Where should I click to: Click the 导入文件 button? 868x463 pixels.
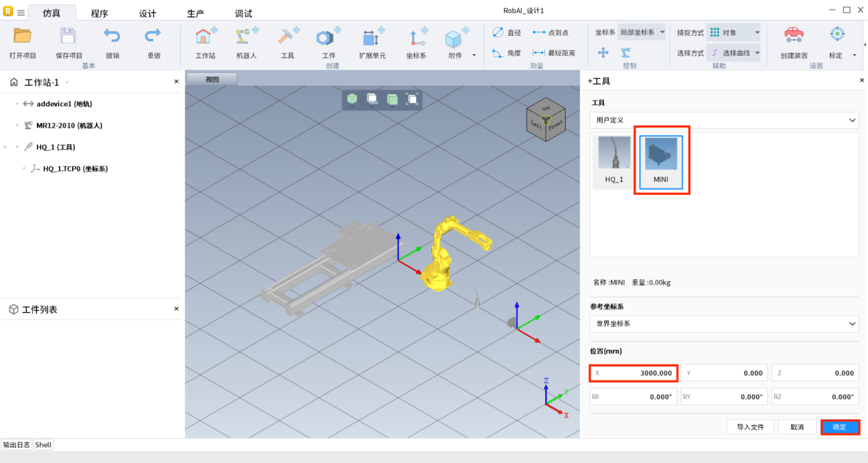click(750, 427)
